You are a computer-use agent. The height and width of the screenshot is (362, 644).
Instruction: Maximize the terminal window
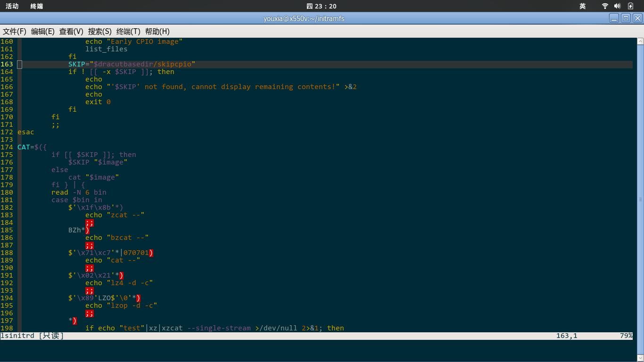[x=626, y=18]
